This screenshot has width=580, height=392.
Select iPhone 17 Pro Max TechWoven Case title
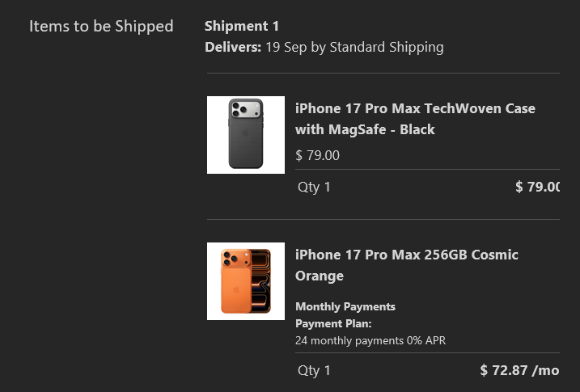[x=415, y=119]
